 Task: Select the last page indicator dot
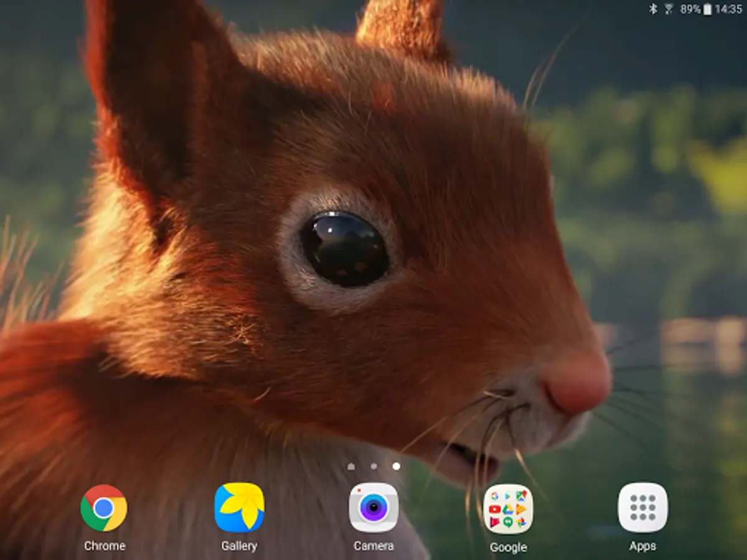point(397,466)
